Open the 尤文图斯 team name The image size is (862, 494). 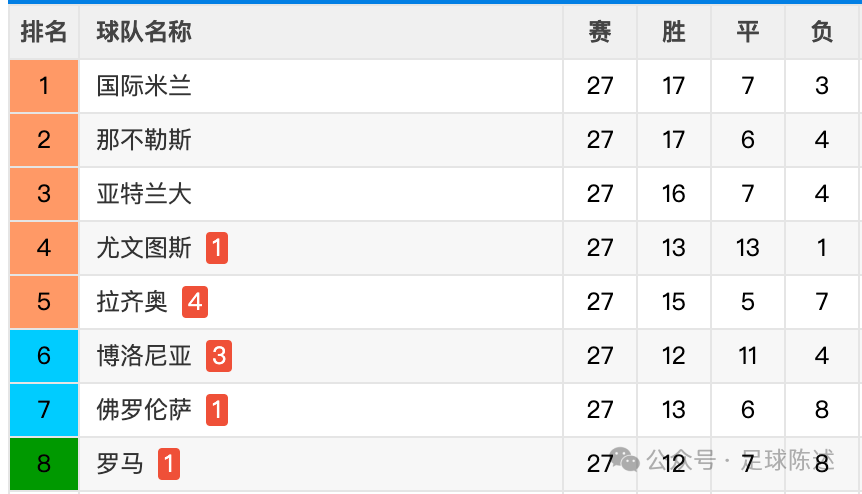[x=144, y=248]
